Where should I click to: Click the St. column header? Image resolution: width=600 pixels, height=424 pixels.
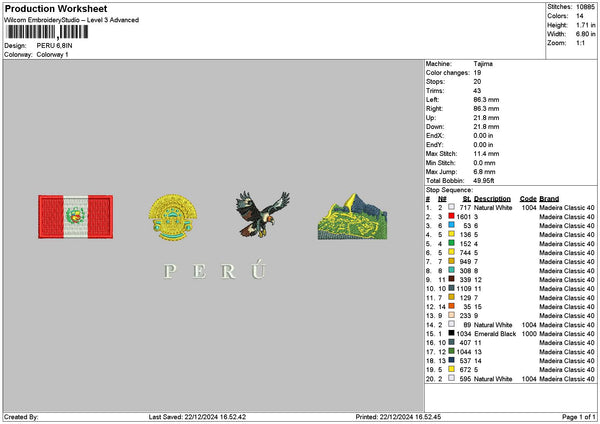click(466, 199)
